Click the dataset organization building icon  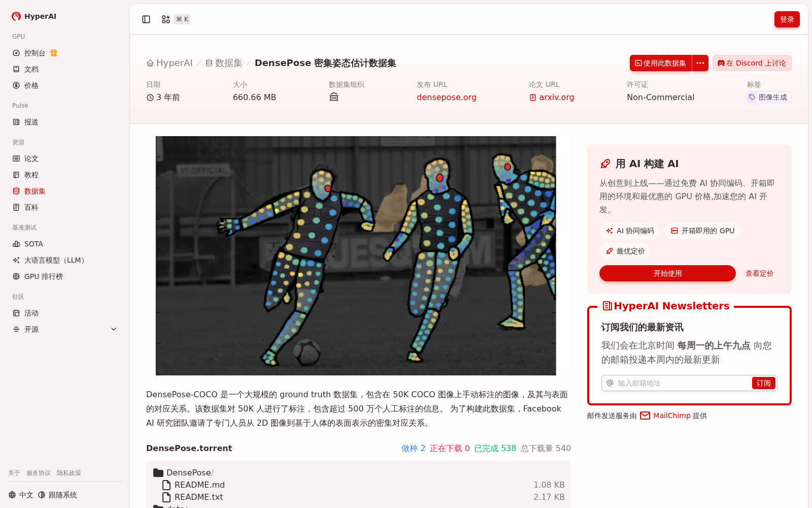334,97
